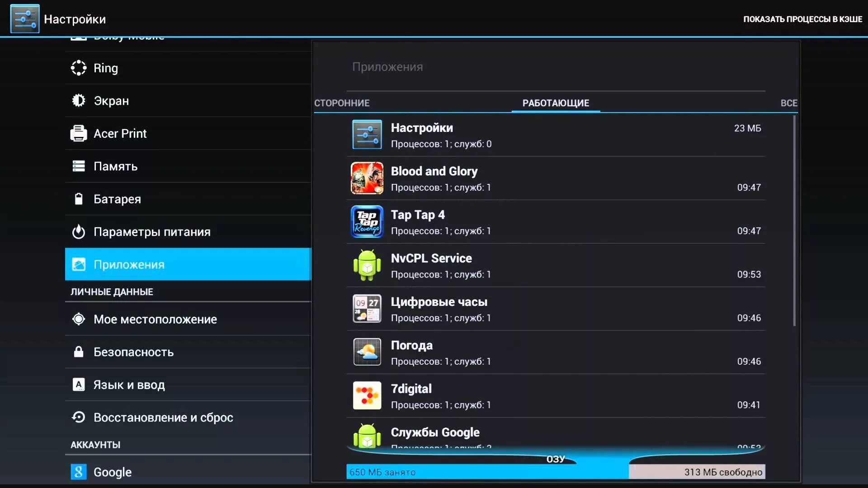Screen dimensions: 868x488
Task: Switch to ВСЕ tab
Action: [x=789, y=103]
